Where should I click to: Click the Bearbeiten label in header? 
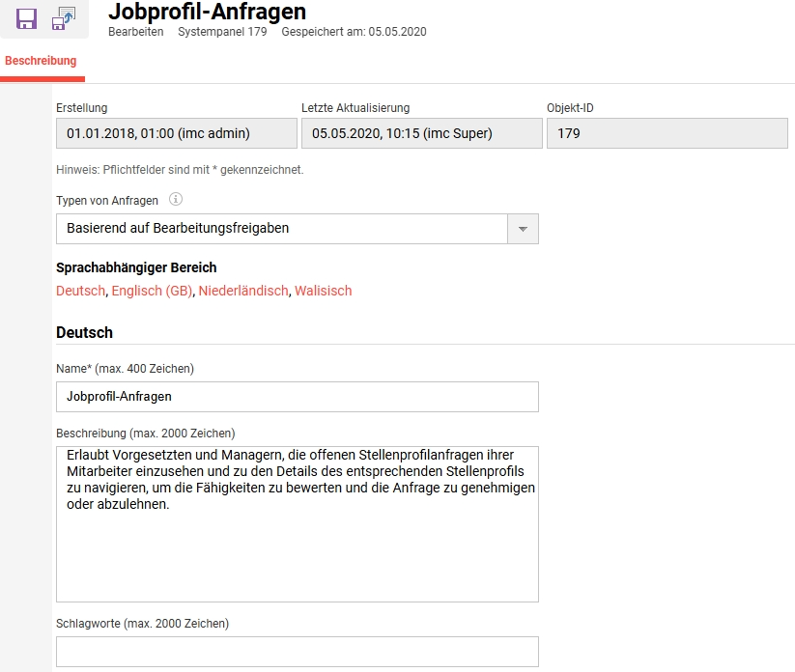(x=136, y=32)
